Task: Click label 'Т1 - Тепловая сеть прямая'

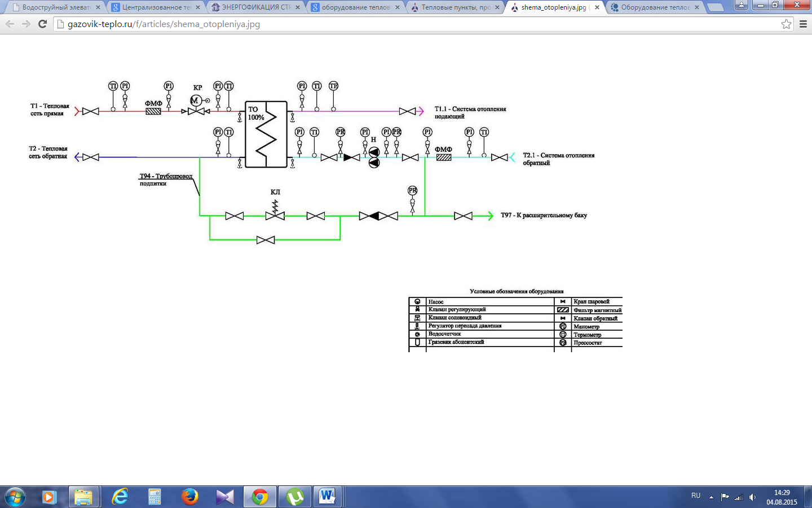Action: (x=50, y=110)
